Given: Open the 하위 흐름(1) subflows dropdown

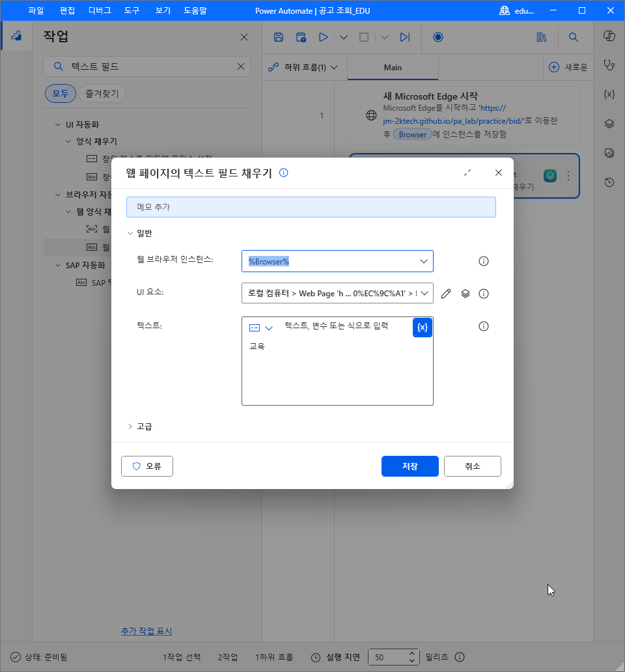Looking at the screenshot, I should (303, 67).
